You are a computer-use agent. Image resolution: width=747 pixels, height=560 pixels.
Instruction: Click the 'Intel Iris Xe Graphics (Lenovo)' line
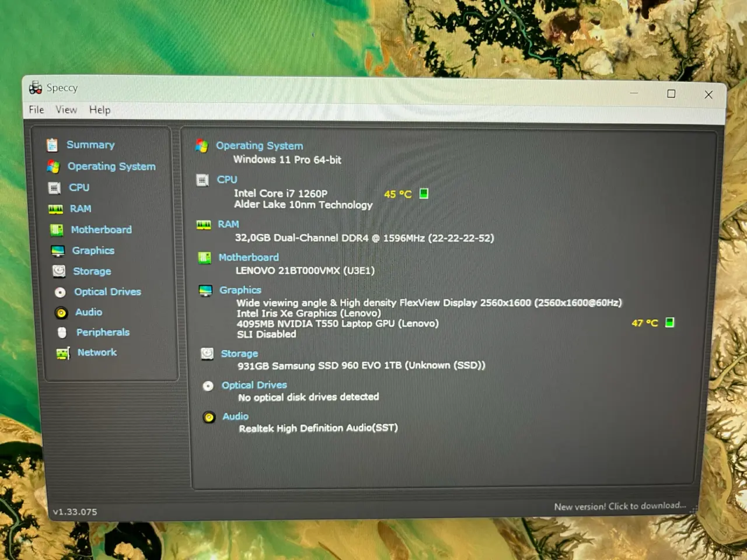(309, 313)
